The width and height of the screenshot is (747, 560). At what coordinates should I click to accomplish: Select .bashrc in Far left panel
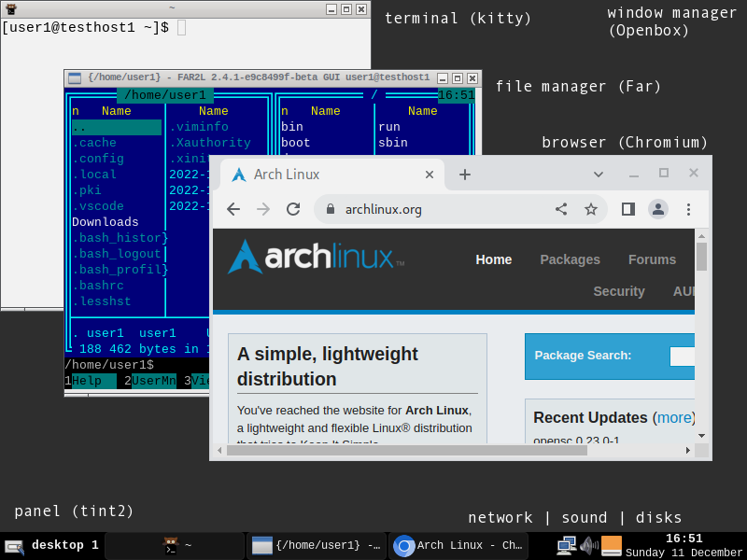click(x=98, y=286)
